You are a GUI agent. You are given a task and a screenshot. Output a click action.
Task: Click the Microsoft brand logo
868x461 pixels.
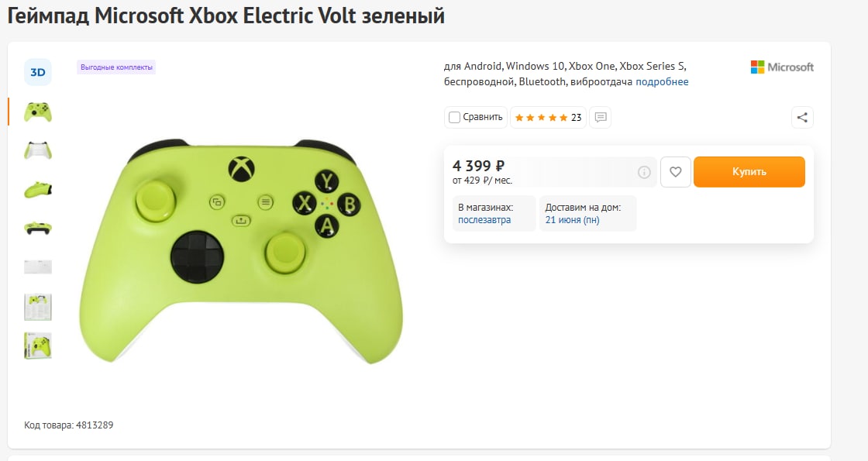(x=782, y=67)
